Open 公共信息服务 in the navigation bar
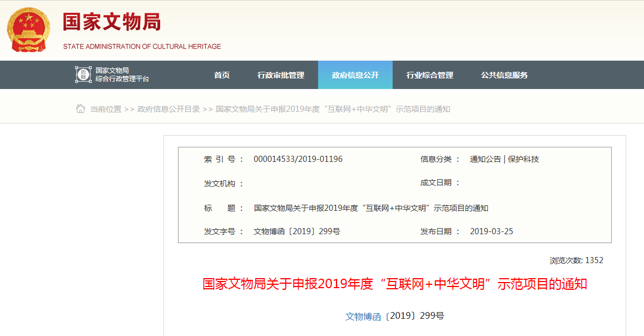644x336 pixels. [504, 75]
